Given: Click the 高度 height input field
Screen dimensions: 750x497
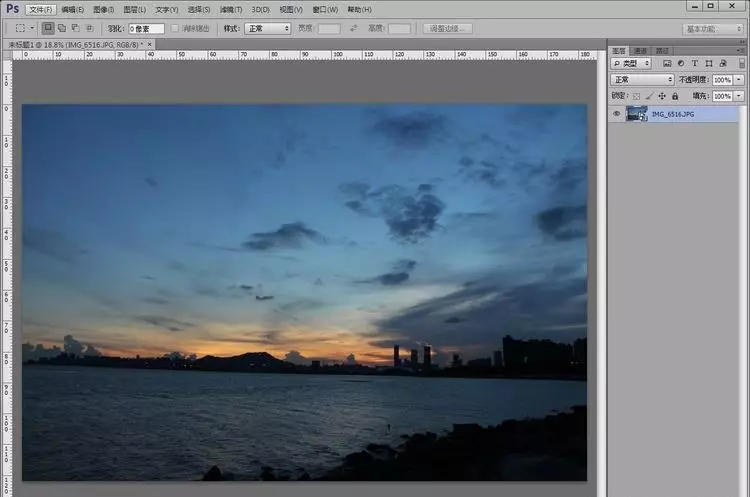Looking at the screenshot, I should pos(399,29).
